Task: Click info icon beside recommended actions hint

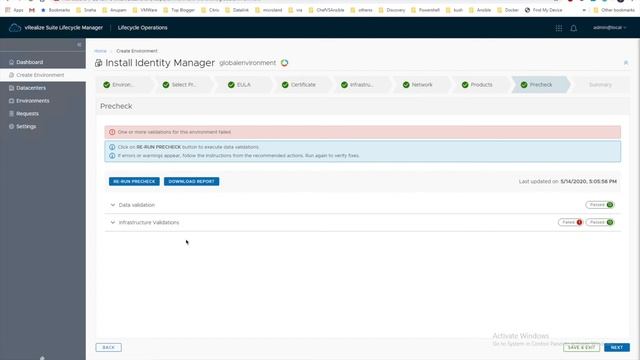Action: 112,156
